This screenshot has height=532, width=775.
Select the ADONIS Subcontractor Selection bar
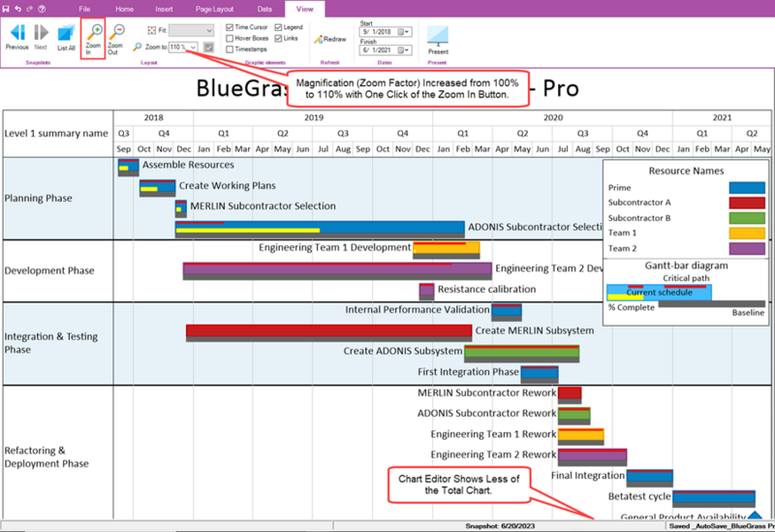[x=320, y=230]
